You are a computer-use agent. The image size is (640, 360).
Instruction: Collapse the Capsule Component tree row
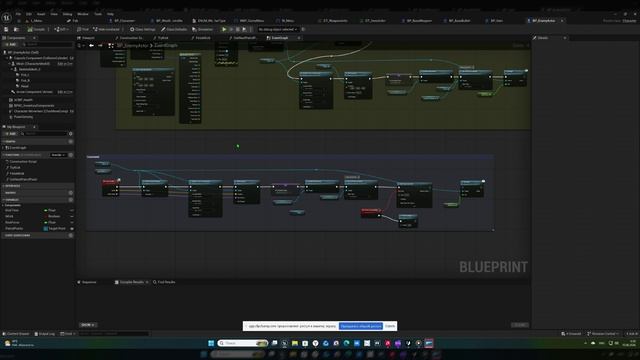tap(7, 58)
